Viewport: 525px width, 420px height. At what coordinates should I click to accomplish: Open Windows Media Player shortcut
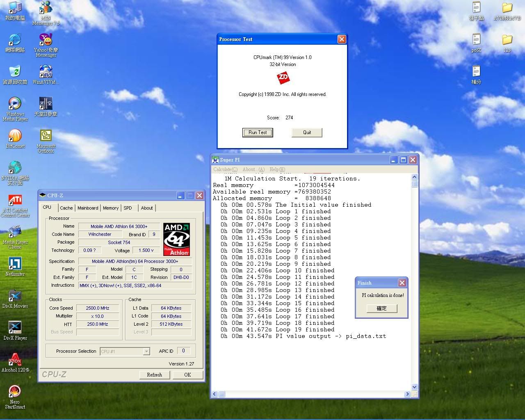(x=15, y=109)
